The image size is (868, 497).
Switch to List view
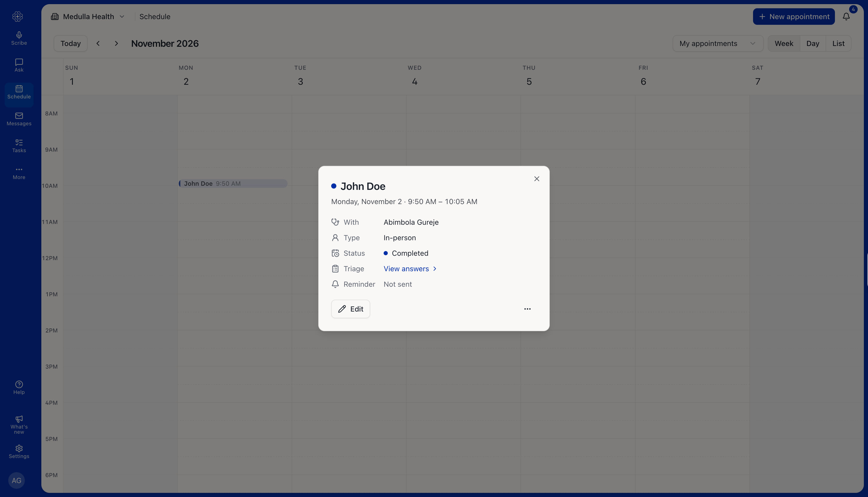click(838, 43)
